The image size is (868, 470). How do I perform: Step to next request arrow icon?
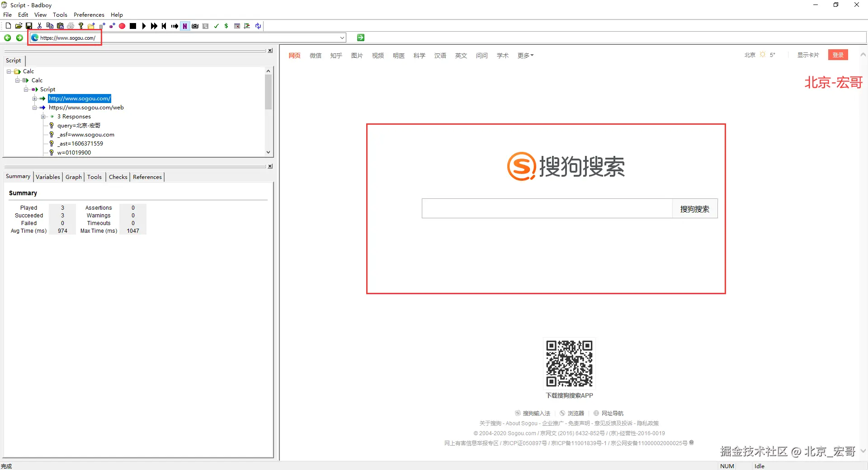pos(175,26)
